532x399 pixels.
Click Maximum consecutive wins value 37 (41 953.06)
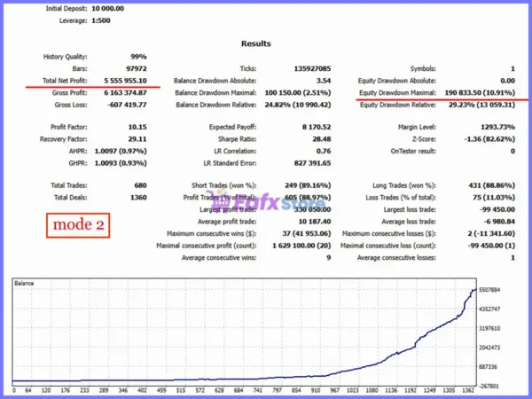tap(307, 234)
